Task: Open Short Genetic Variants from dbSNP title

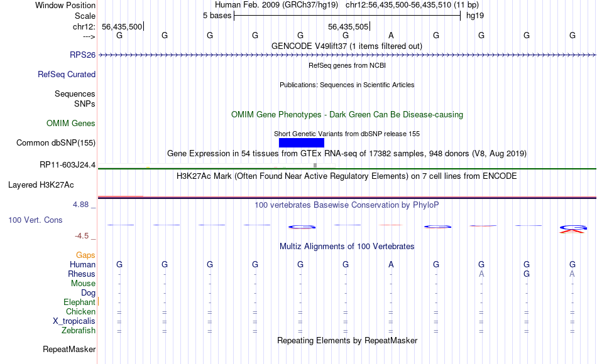Action: pyautogui.click(x=347, y=134)
